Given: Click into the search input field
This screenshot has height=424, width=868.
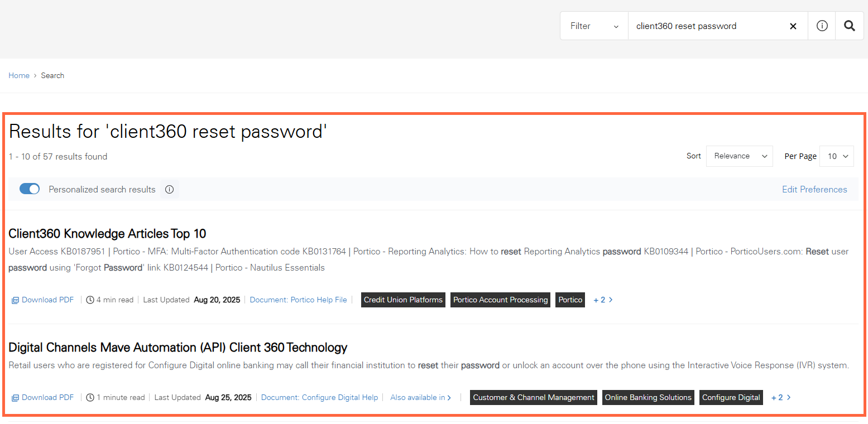Looking at the screenshot, I should [706, 26].
